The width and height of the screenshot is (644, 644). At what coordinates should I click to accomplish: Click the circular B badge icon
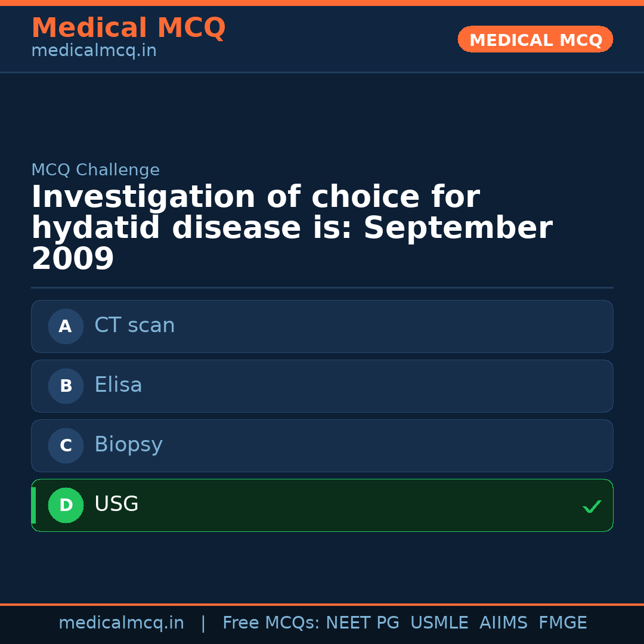(66, 386)
